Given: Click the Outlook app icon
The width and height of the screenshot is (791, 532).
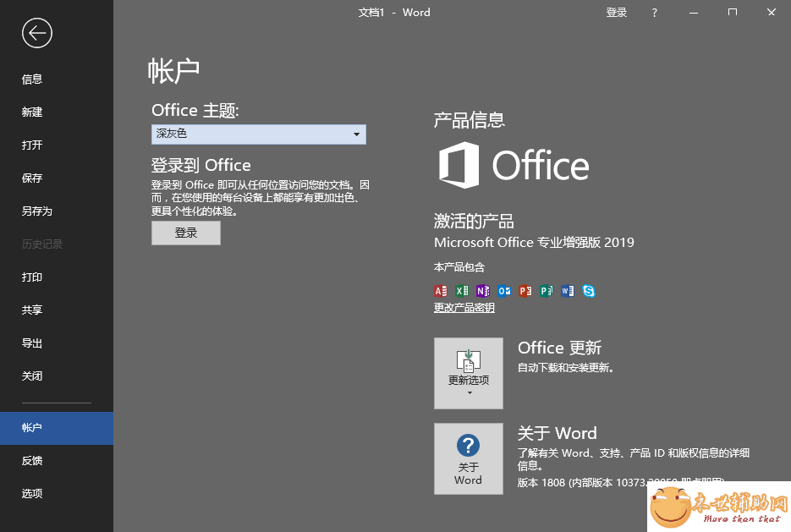Looking at the screenshot, I should [x=504, y=291].
